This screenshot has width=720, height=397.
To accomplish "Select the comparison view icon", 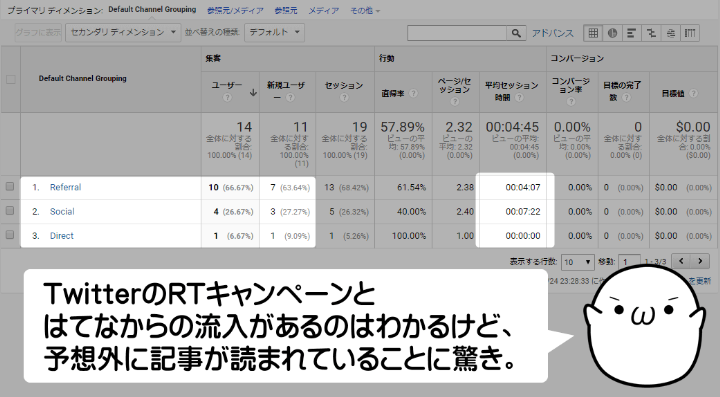I will (x=651, y=33).
